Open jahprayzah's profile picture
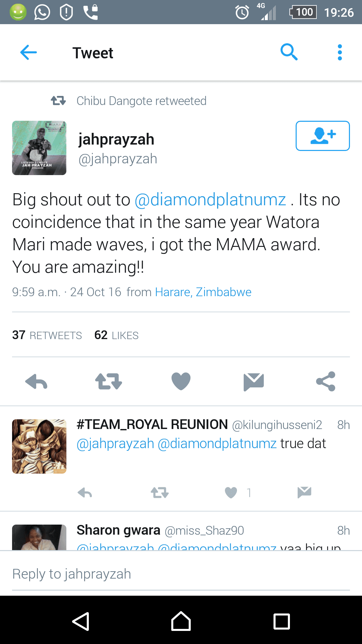Screen dimensions: 362x644 click(x=39, y=148)
